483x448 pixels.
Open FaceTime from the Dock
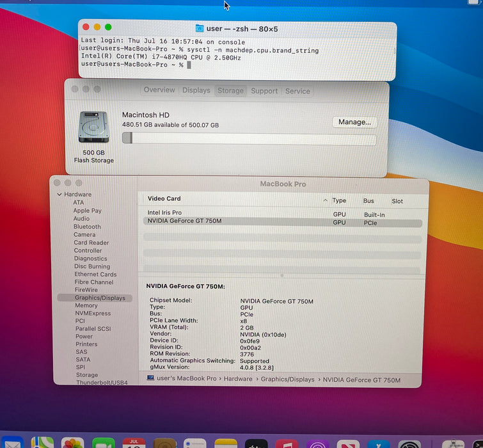pos(104,443)
